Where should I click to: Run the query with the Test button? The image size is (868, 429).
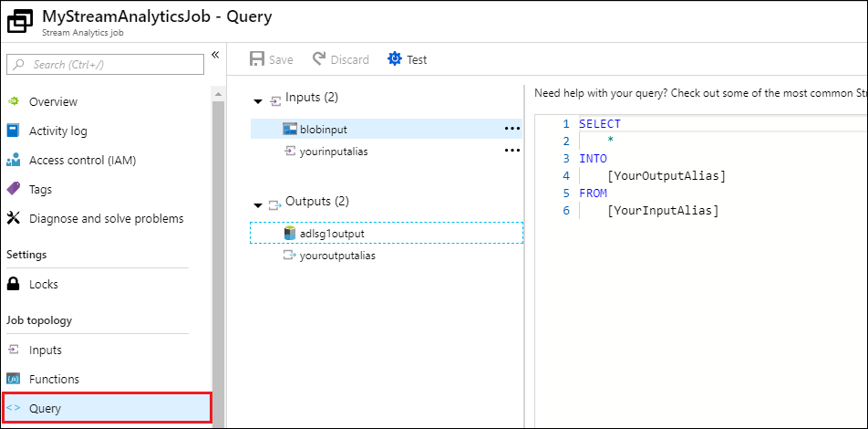[x=408, y=59]
